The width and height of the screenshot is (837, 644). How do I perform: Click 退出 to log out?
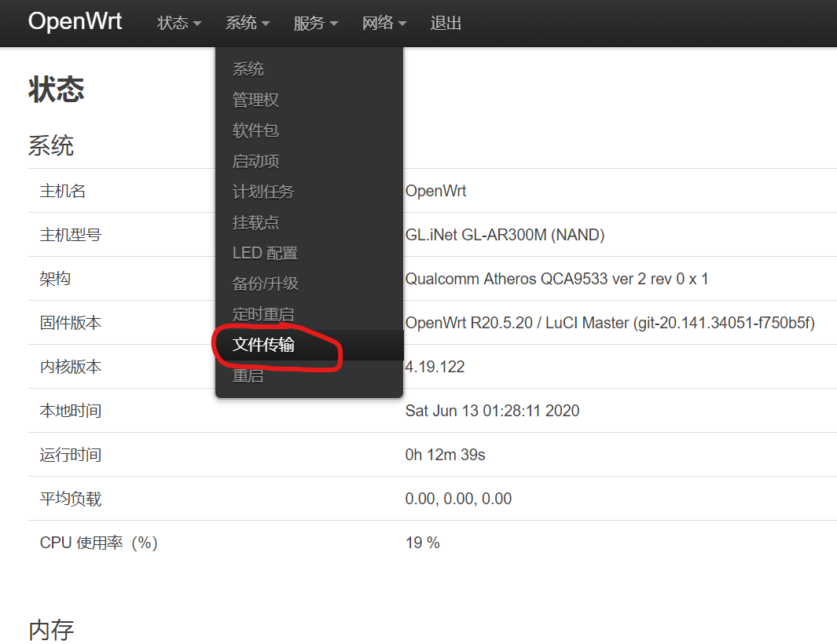tap(446, 23)
